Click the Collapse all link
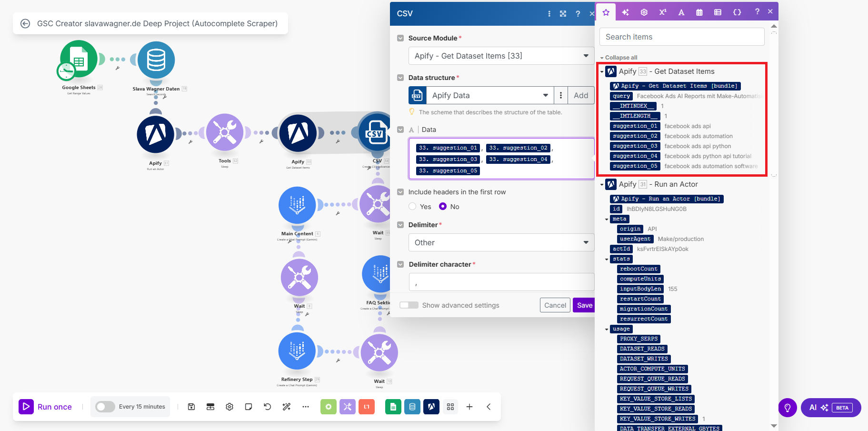The image size is (868, 431). [621, 58]
